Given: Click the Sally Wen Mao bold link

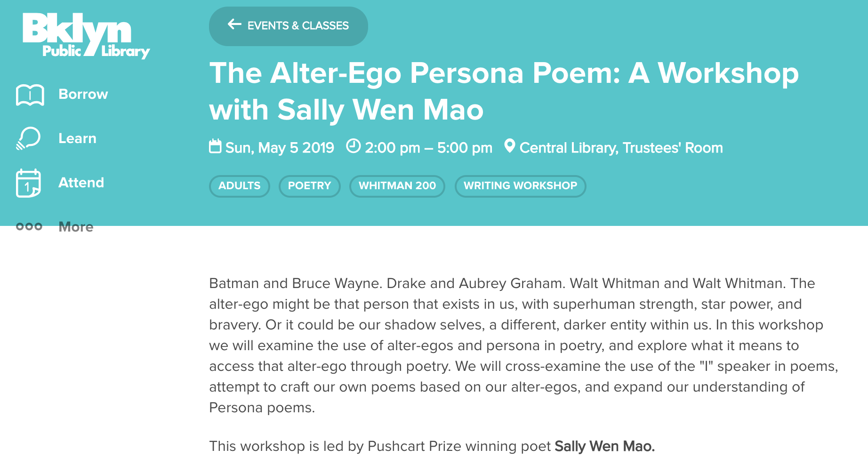Looking at the screenshot, I should click(605, 446).
